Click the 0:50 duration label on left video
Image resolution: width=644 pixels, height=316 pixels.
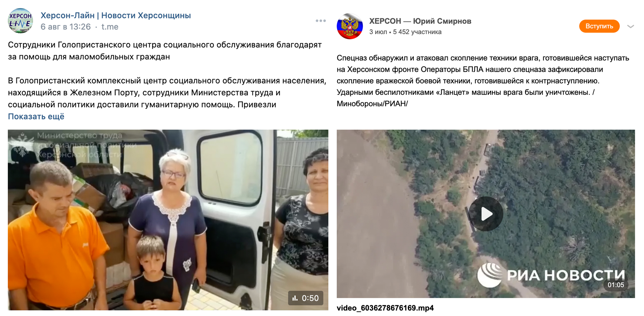[310, 298]
